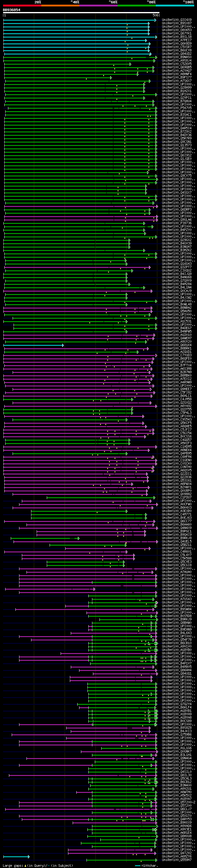The image size is (197, 868).
Task: Open hit UniRef100_B7Q8U4
Action: point(176,101)
